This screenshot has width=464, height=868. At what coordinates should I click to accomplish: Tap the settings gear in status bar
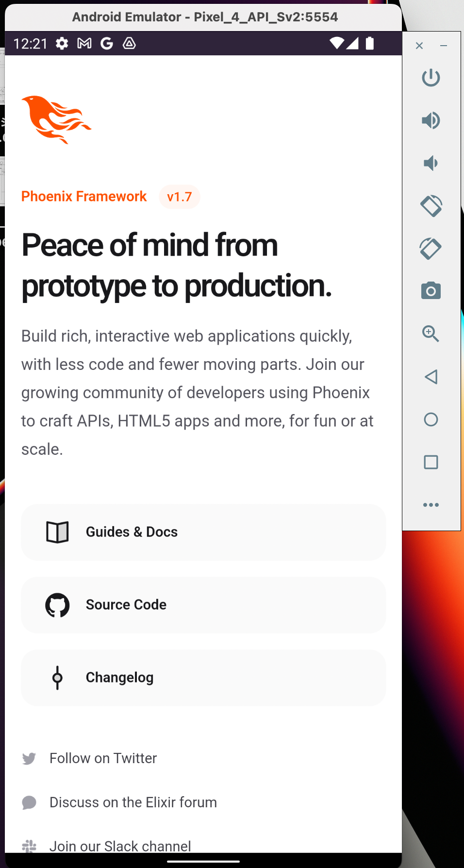[x=62, y=44]
